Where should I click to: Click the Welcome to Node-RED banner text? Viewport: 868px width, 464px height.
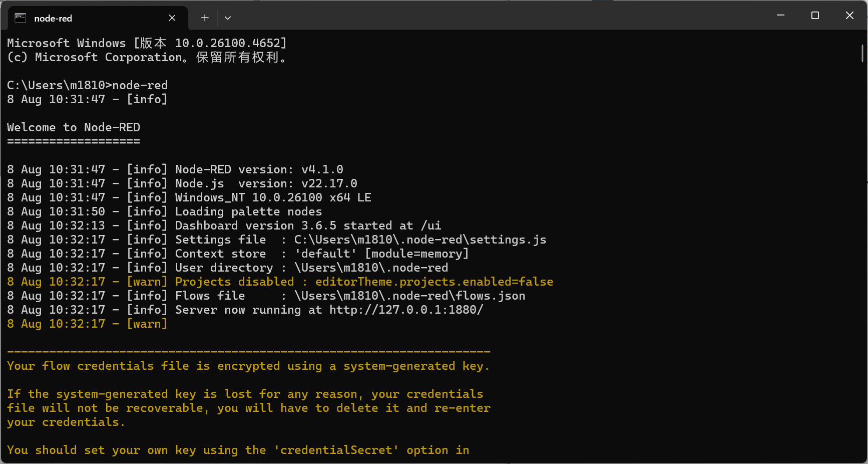tap(74, 127)
